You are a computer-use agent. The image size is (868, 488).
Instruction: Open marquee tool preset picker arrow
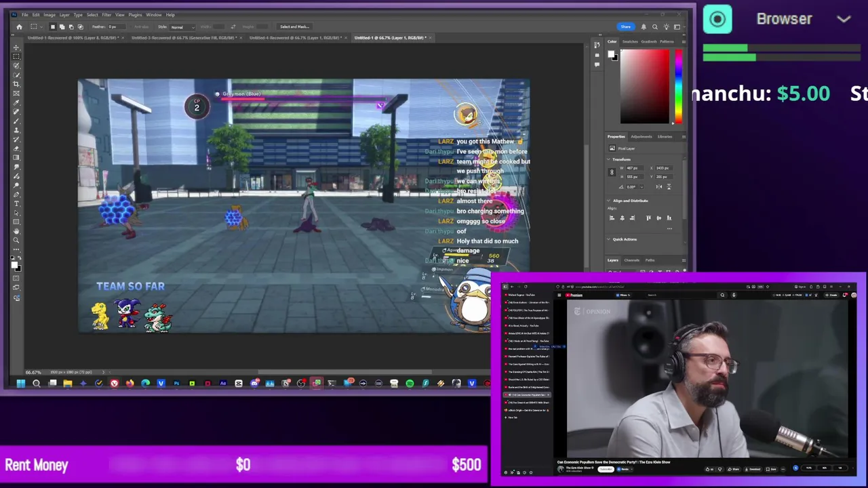(x=41, y=26)
